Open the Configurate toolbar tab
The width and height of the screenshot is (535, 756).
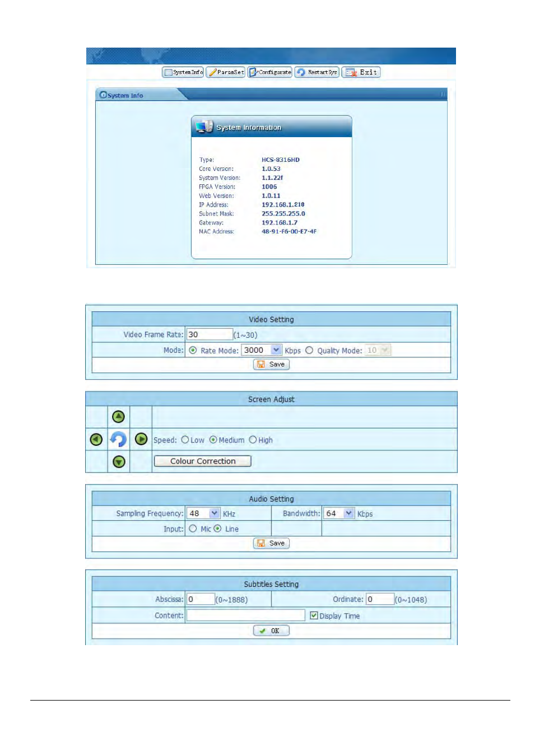point(270,72)
